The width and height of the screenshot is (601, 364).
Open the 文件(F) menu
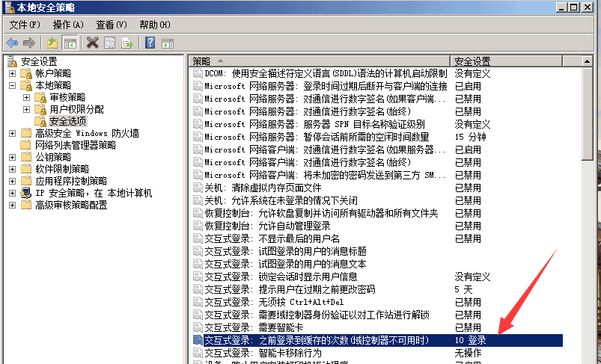(25, 25)
